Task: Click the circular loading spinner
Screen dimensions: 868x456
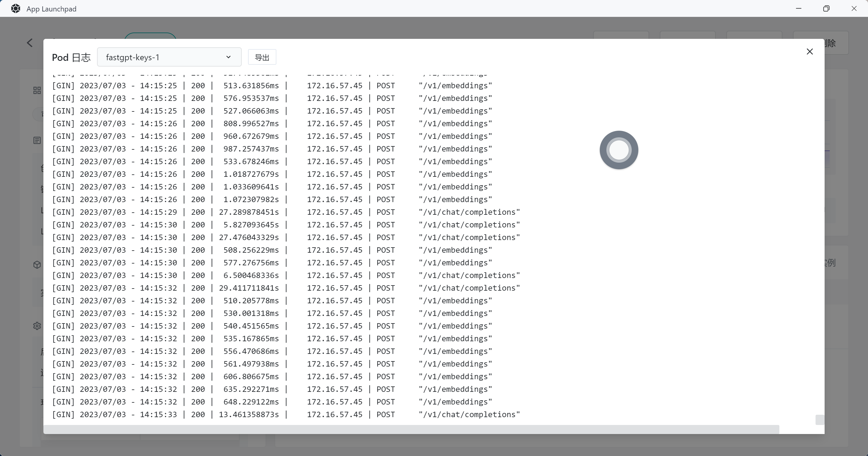Action: point(619,150)
